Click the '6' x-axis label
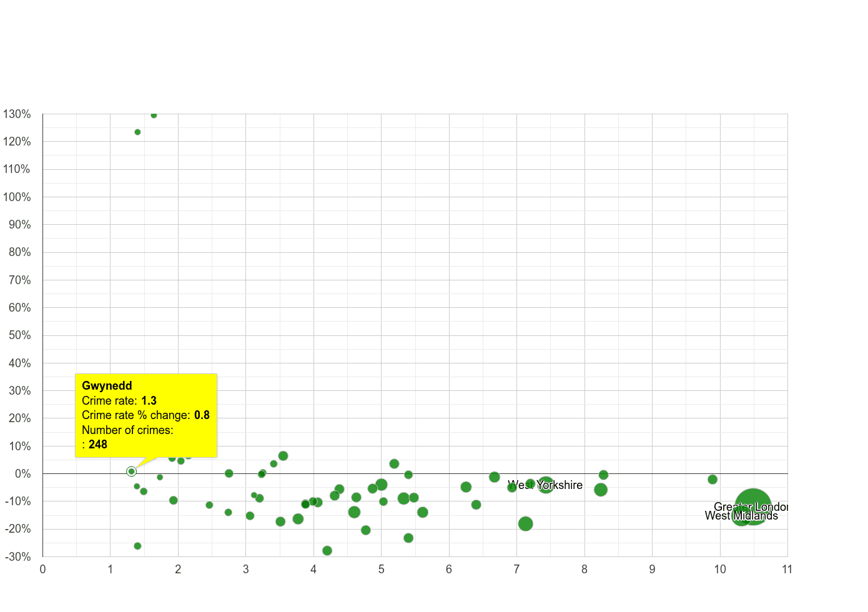 pos(449,569)
